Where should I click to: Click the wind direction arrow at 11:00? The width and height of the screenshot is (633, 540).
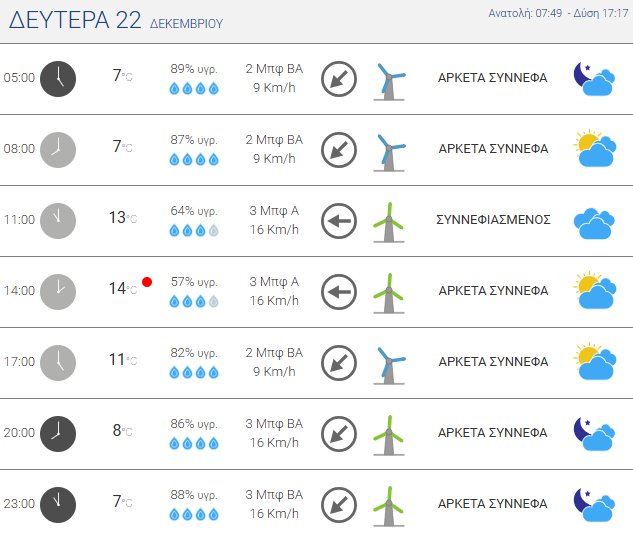coord(339,220)
